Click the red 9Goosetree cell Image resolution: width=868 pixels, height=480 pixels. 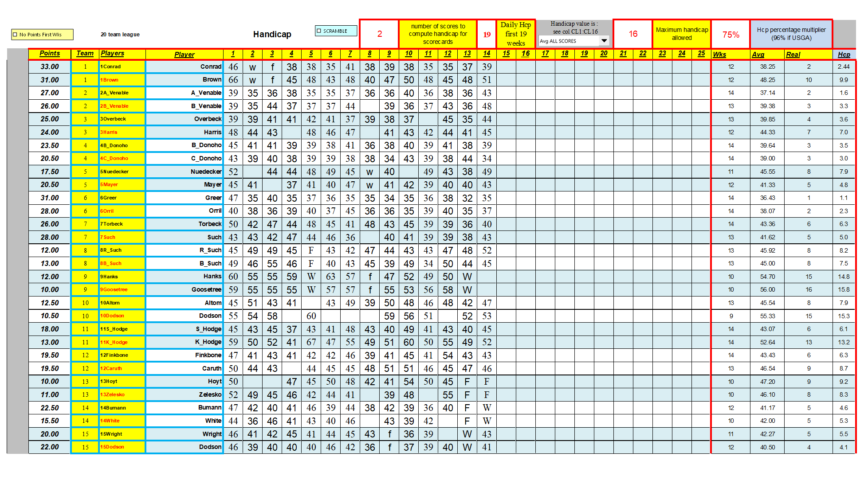pos(122,289)
